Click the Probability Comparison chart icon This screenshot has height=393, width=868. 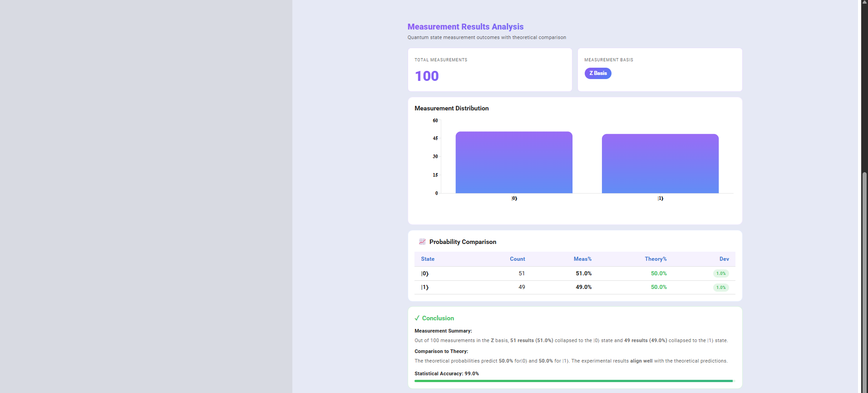422,242
